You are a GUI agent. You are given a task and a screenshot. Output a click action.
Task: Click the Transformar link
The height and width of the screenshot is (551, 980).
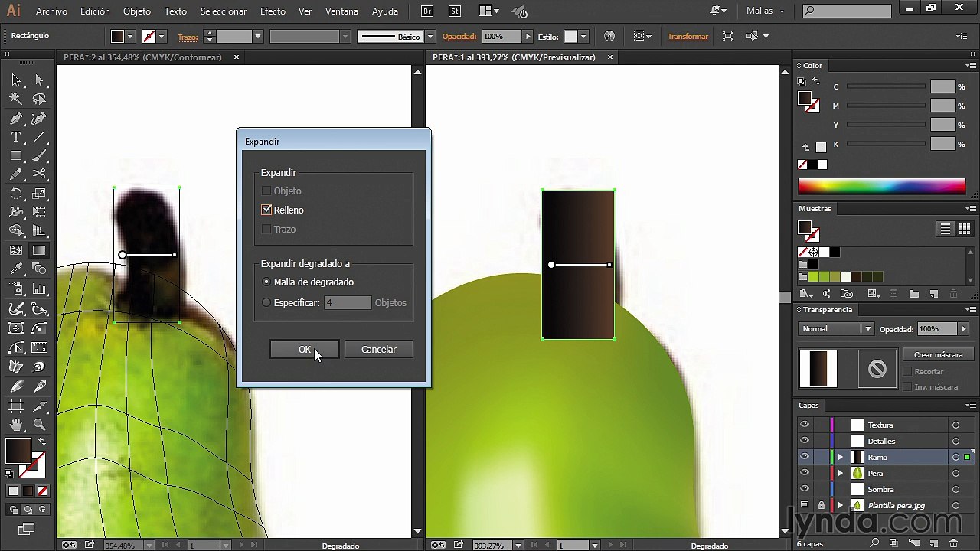[688, 36]
